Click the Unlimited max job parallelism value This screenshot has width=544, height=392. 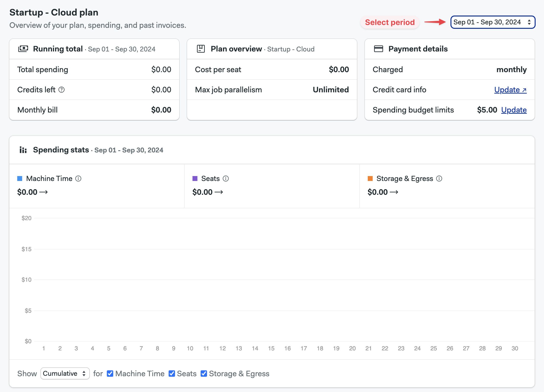click(x=331, y=90)
